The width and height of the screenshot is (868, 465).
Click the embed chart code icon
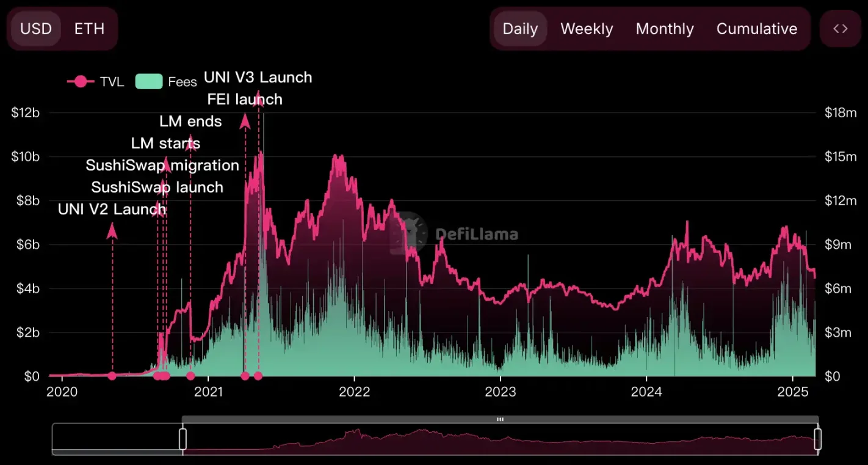point(841,28)
